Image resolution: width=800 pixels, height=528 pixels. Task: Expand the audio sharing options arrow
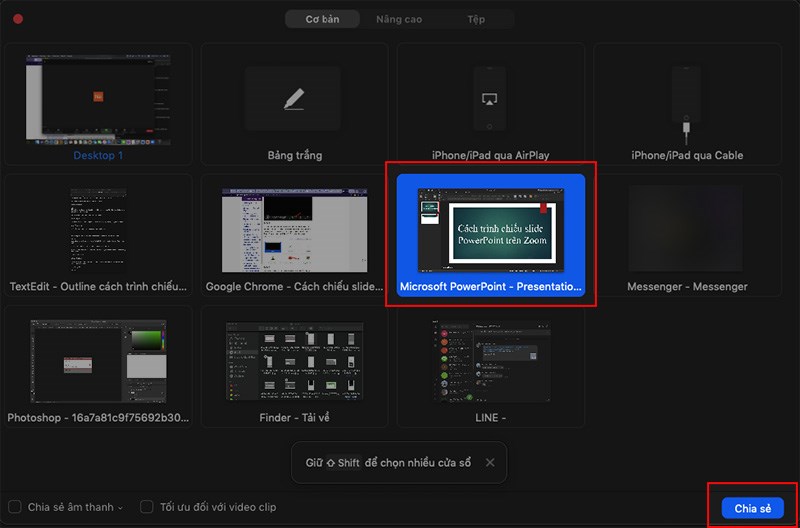coord(121,508)
